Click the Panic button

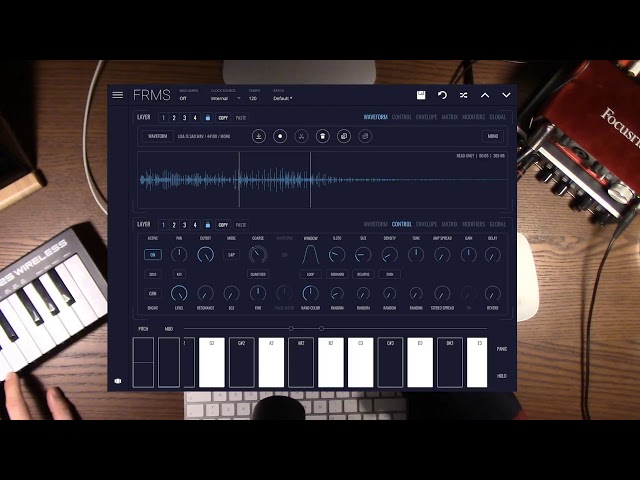click(x=502, y=349)
